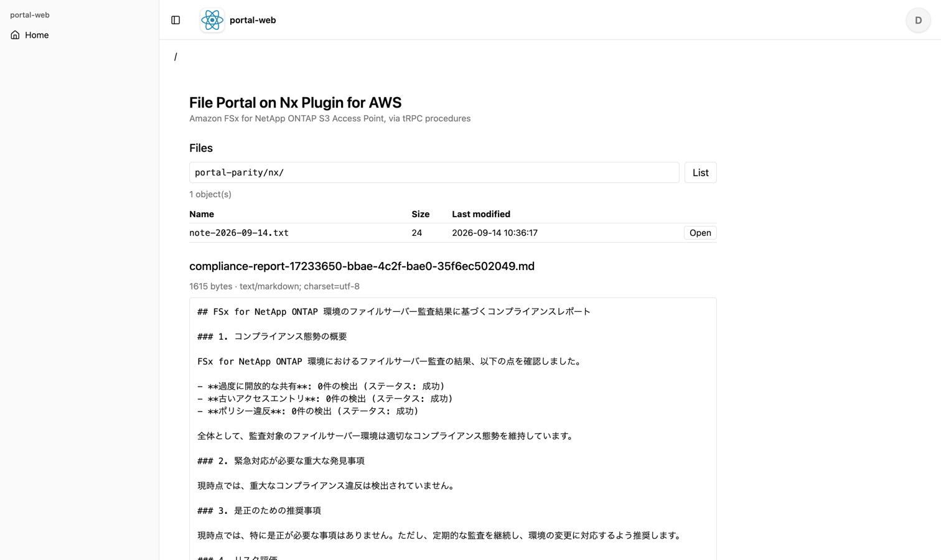941x560 pixels.
Task: Click the portal-web sidebar label
Action: coord(30,15)
